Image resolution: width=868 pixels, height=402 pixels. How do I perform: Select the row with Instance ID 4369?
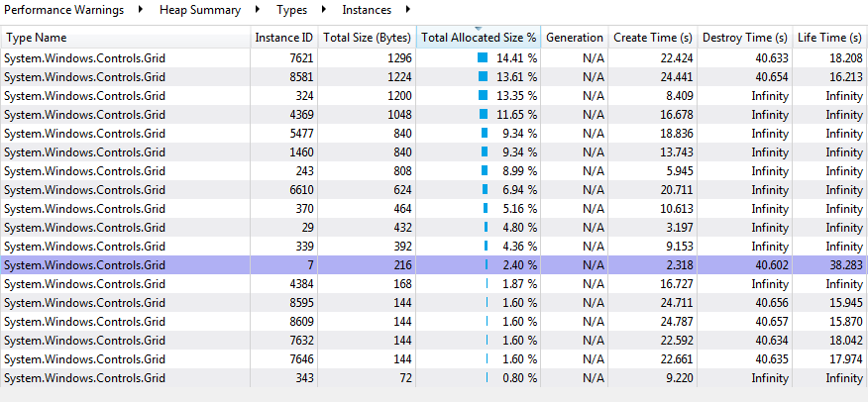[434, 115]
